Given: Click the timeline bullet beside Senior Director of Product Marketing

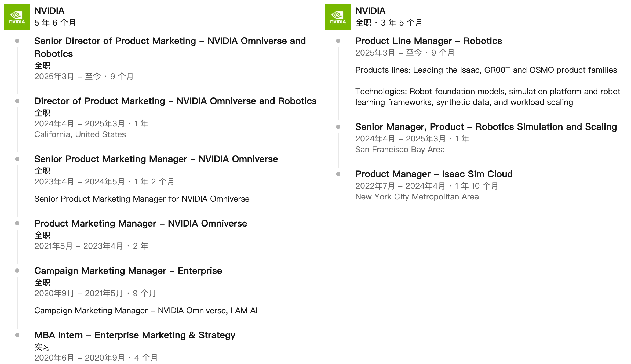Looking at the screenshot, I should point(17,41).
